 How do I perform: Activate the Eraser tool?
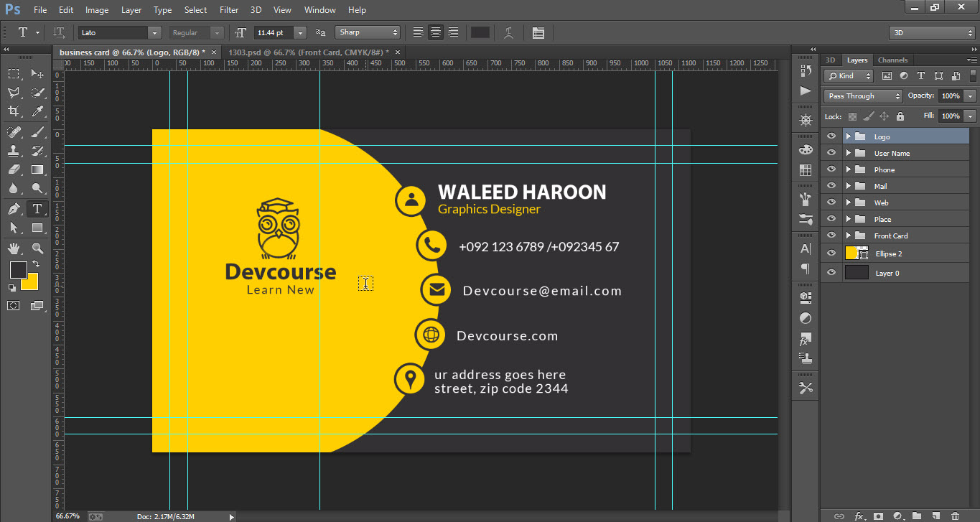pyautogui.click(x=14, y=169)
